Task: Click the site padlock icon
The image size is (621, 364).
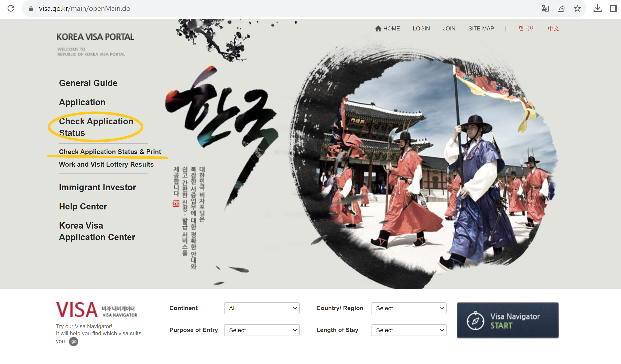Action: [x=31, y=9]
